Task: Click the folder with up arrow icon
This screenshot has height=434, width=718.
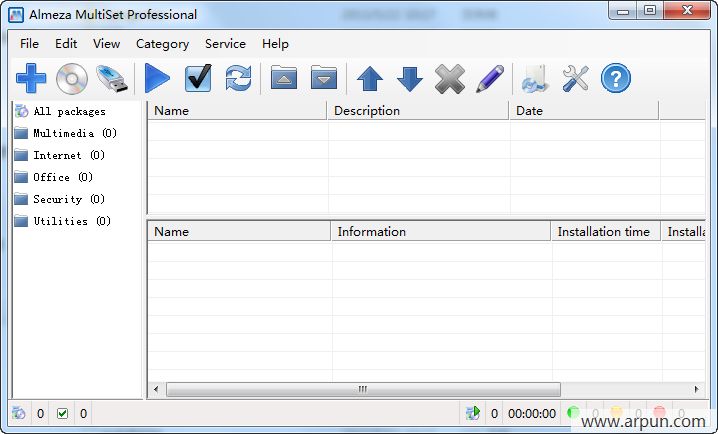Action: coord(284,77)
